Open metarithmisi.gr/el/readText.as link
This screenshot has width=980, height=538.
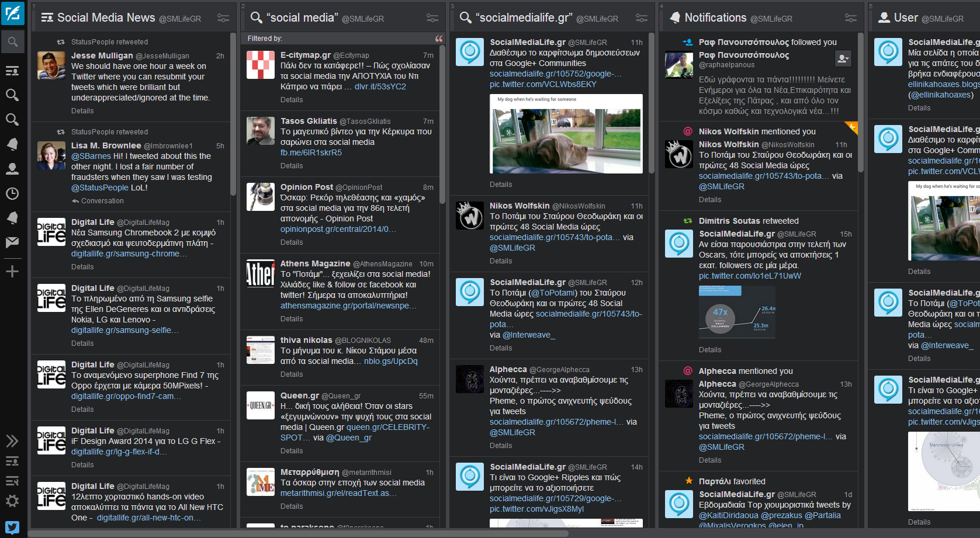338,493
